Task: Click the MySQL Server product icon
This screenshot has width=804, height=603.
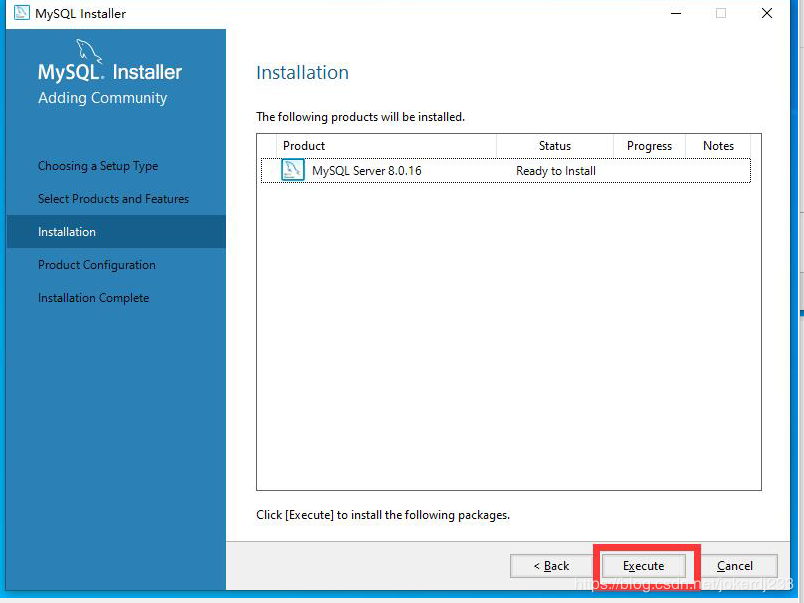Action: (293, 170)
